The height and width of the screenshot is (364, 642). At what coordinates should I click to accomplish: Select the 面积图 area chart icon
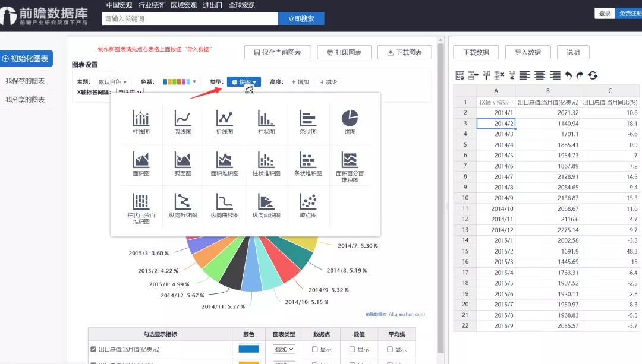(x=141, y=164)
